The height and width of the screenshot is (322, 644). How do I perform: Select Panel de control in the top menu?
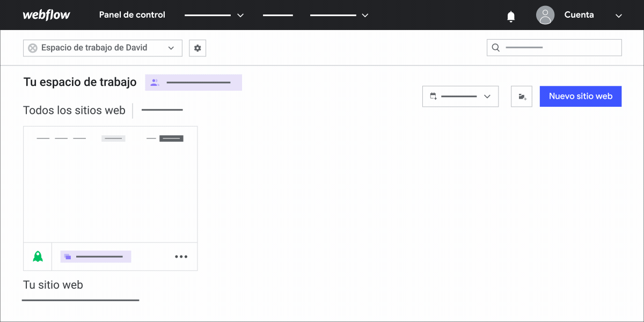tap(131, 14)
